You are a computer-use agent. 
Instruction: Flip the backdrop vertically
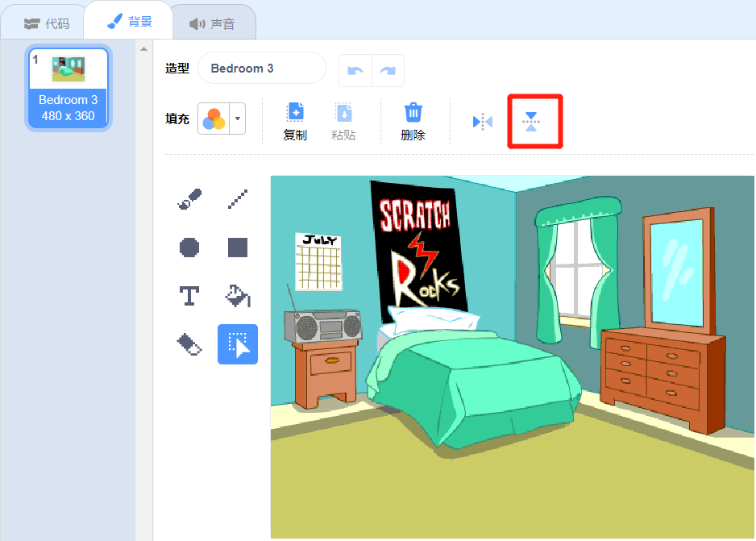[531, 122]
